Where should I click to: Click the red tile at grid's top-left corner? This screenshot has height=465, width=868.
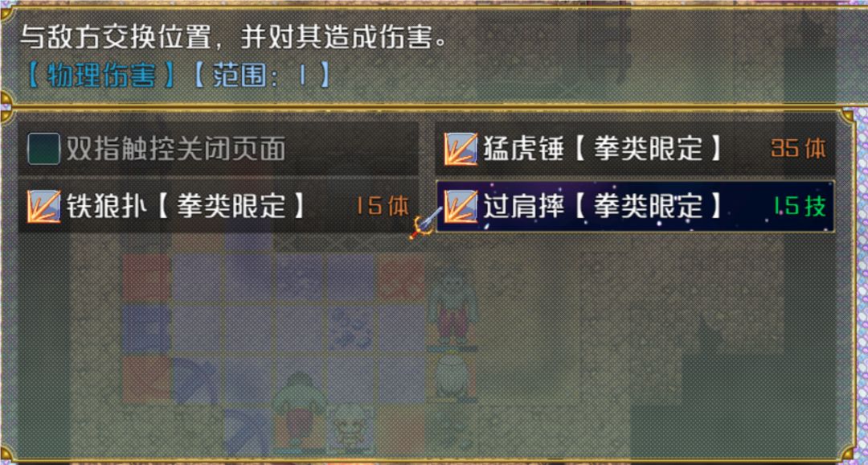pyautogui.click(x=147, y=278)
